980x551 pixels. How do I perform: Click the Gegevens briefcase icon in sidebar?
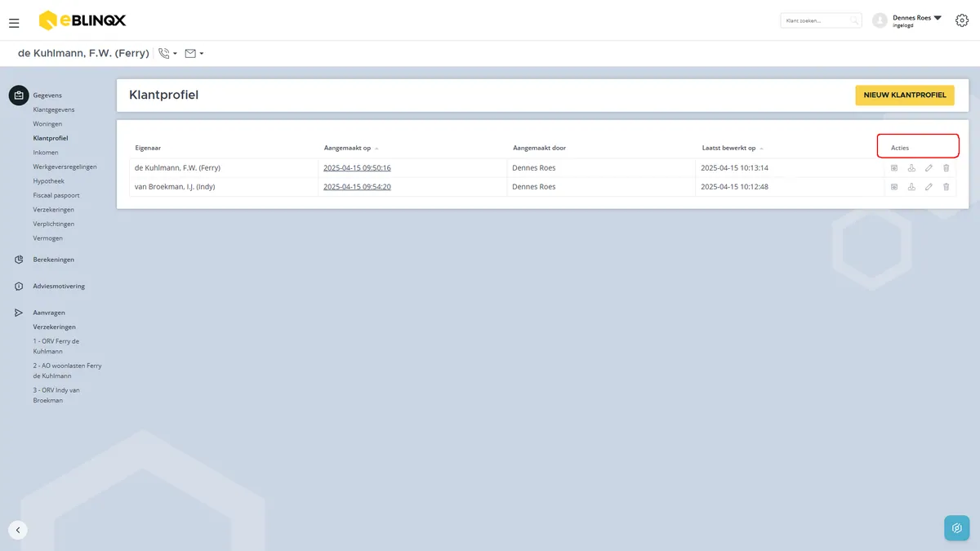click(19, 96)
